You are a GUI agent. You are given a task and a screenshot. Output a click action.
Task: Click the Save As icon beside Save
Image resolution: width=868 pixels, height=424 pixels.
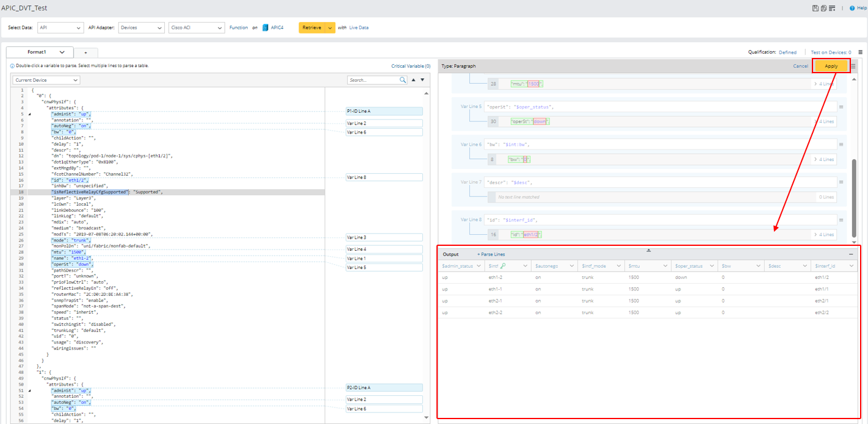click(x=823, y=9)
